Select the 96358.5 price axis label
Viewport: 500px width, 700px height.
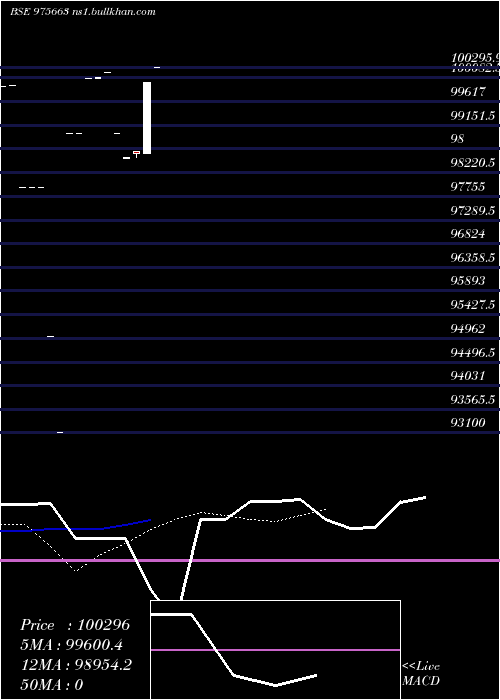pos(473,258)
